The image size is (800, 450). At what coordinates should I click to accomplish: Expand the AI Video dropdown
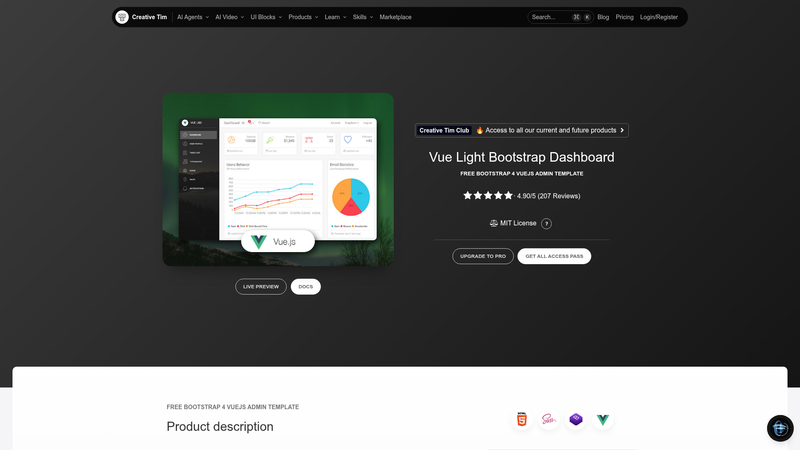point(230,17)
